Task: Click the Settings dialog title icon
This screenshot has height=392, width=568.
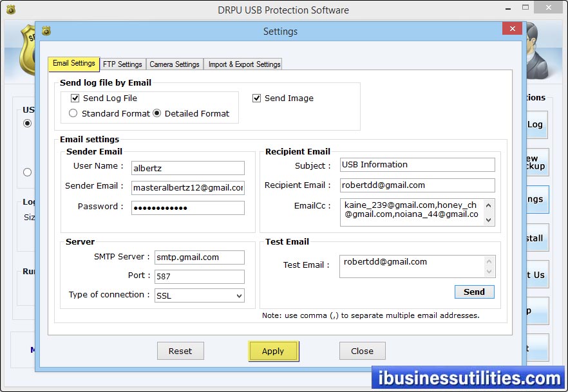Action: (x=46, y=31)
